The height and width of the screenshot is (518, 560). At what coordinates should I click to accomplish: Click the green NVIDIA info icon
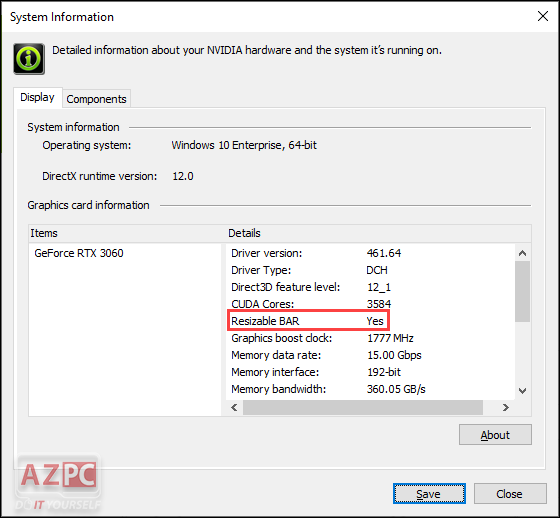(x=29, y=59)
